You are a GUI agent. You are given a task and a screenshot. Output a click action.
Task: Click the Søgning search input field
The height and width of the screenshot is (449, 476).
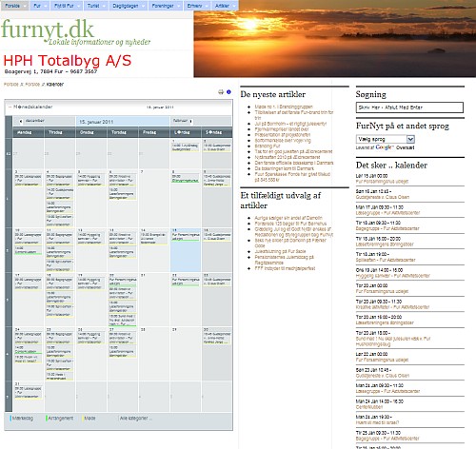(409, 107)
